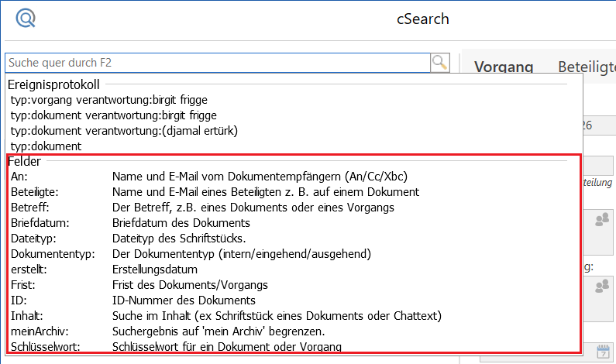The image size is (616, 364).
Task: Pick the 'Briefdatum:' search field suggestion
Action: click(x=294, y=223)
